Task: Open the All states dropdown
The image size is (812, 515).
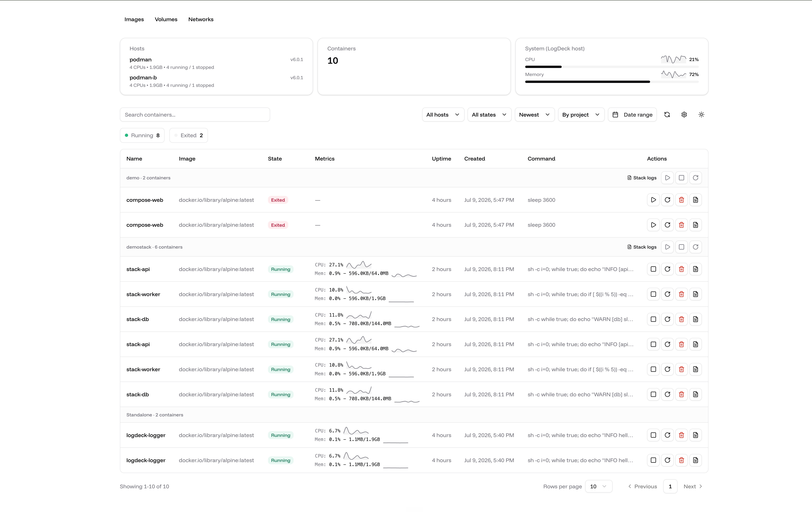Action: tap(489, 115)
